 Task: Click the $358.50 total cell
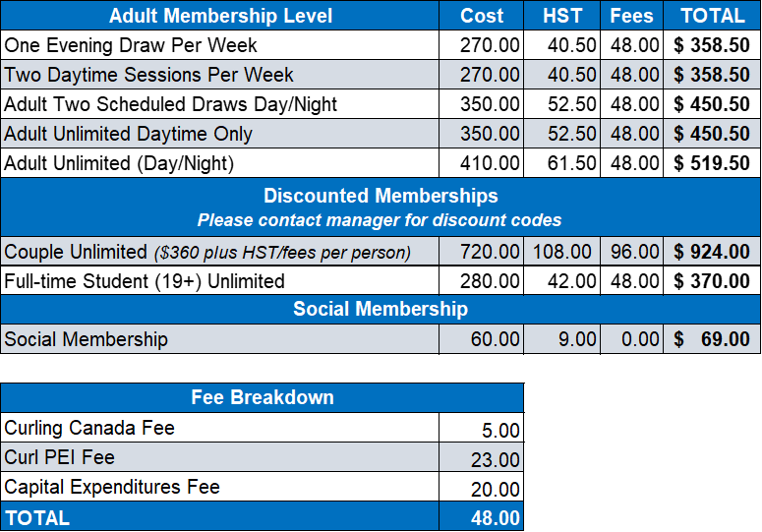pos(712,75)
